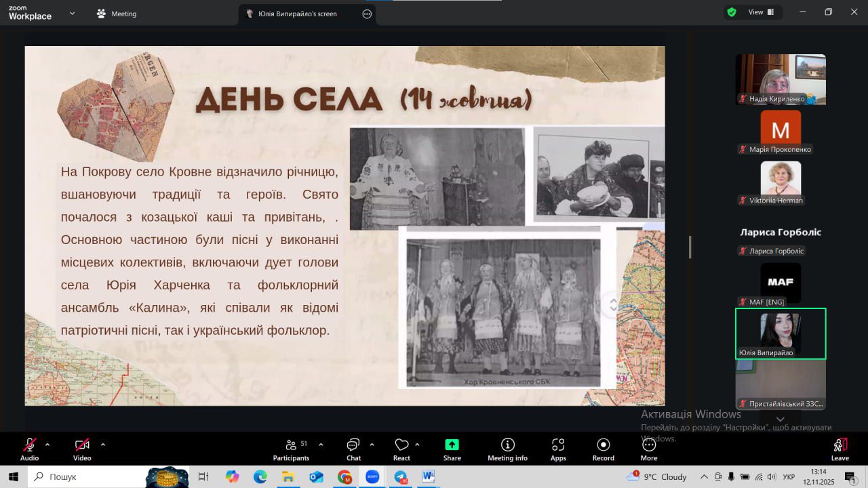Click the green encryption shield icon

(732, 12)
